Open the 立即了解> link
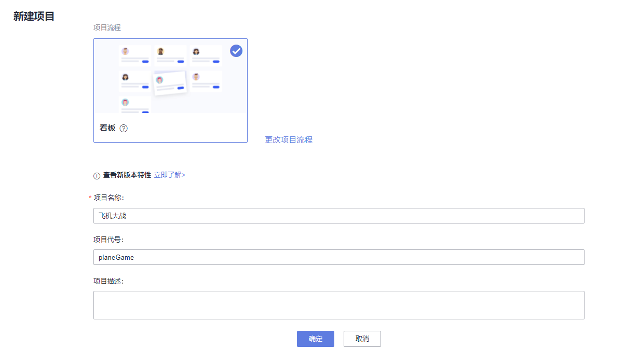Screen dimensions: 625x364 tap(170, 175)
